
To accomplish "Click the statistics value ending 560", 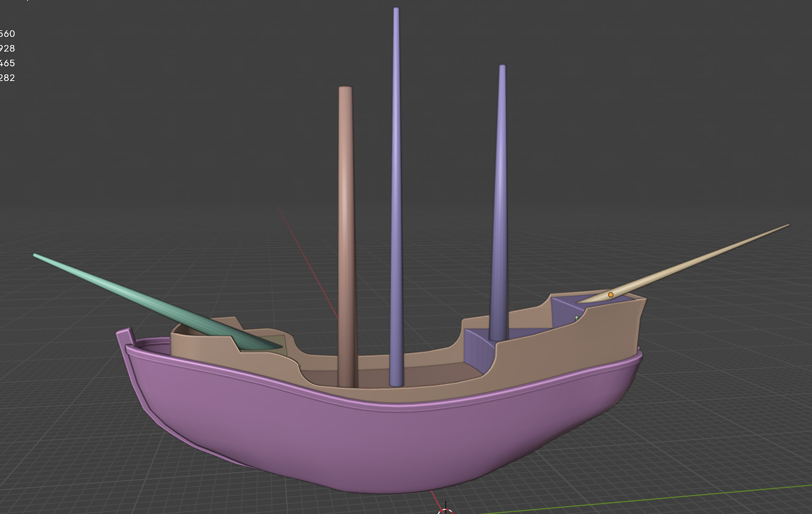I will coord(8,33).
